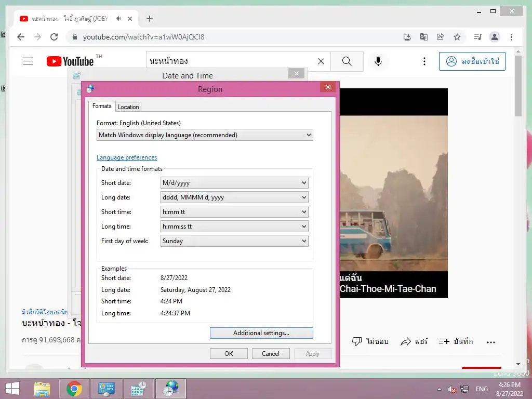The width and height of the screenshot is (532, 399).
Task: Click the YouTube sign-in button
Action: tap(472, 61)
